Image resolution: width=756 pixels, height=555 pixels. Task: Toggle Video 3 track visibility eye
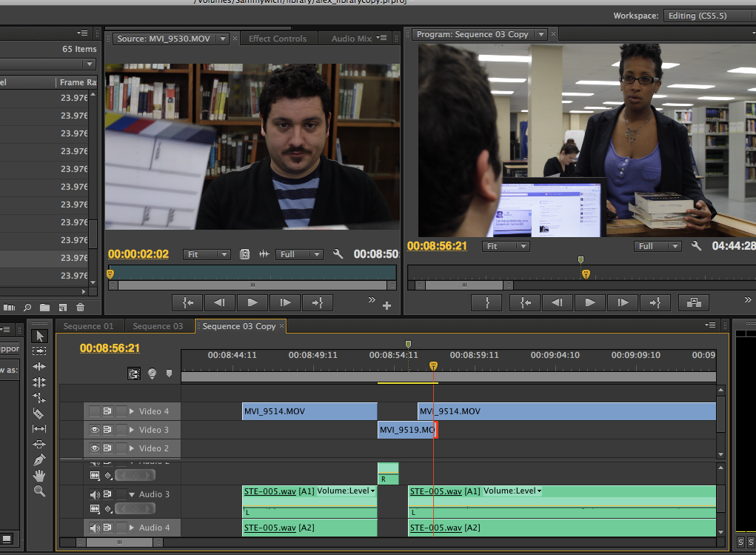click(95, 430)
